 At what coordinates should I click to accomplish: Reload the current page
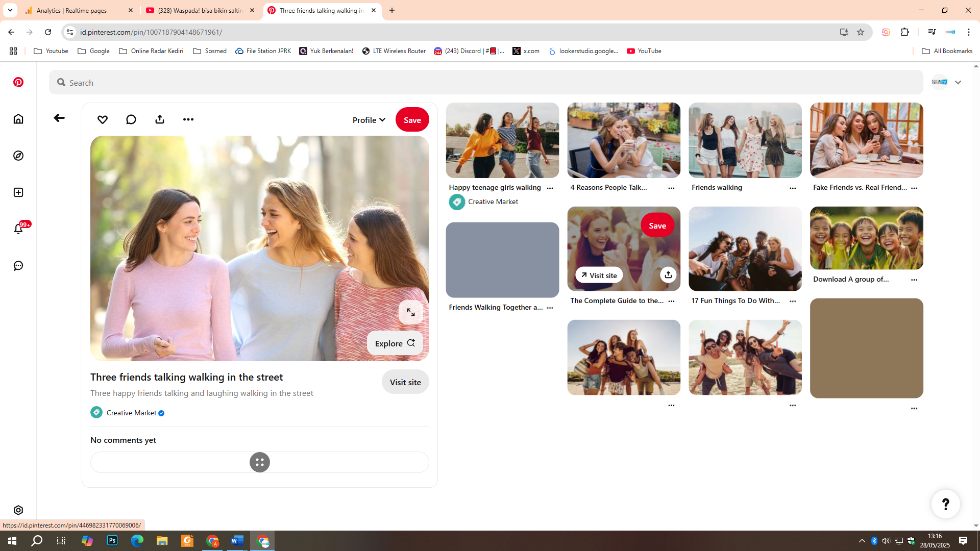[48, 32]
